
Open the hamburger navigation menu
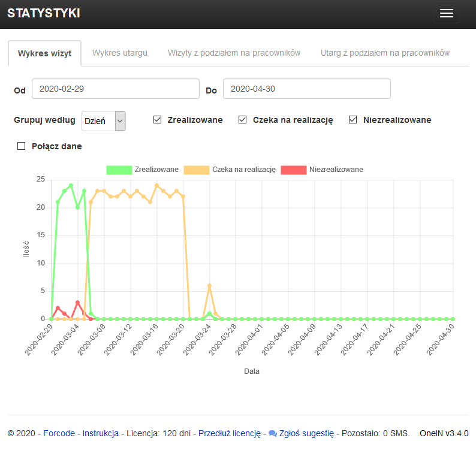(446, 14)
